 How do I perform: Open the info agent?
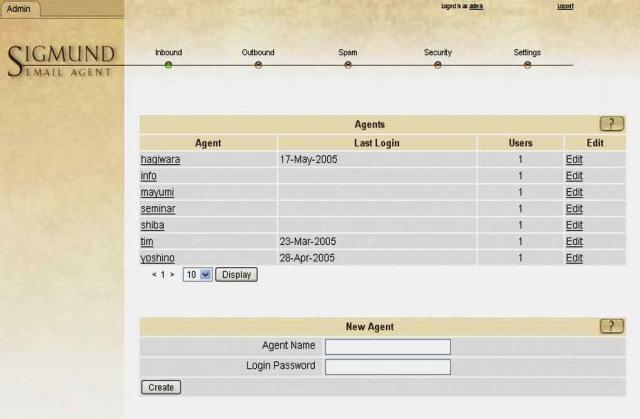[148, 176]
